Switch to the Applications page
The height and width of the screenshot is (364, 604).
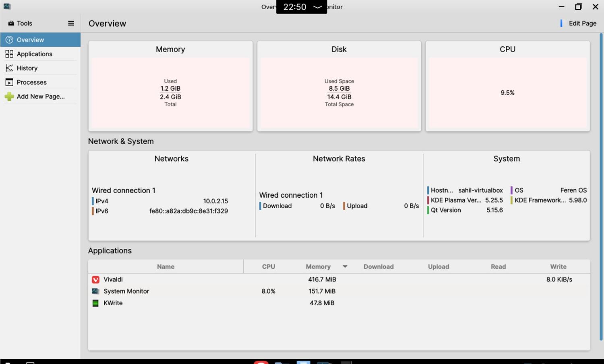pyautogui.click(x=40, y=54)
